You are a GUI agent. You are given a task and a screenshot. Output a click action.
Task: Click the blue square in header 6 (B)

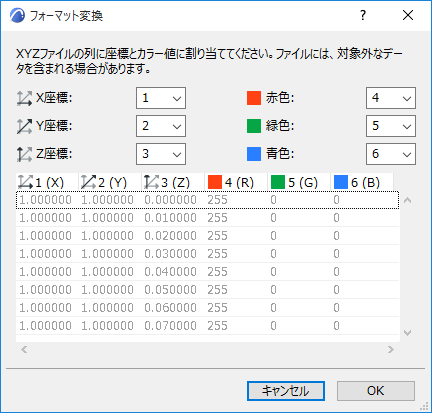341,182
